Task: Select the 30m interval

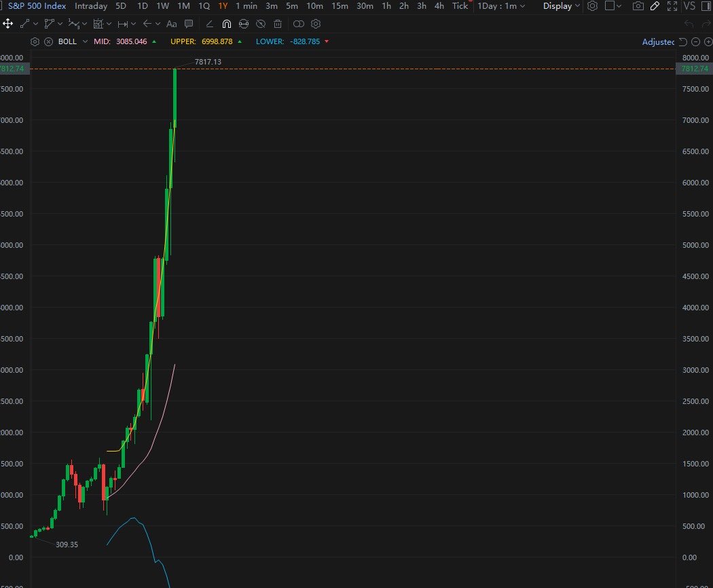Action: [365, 6]
